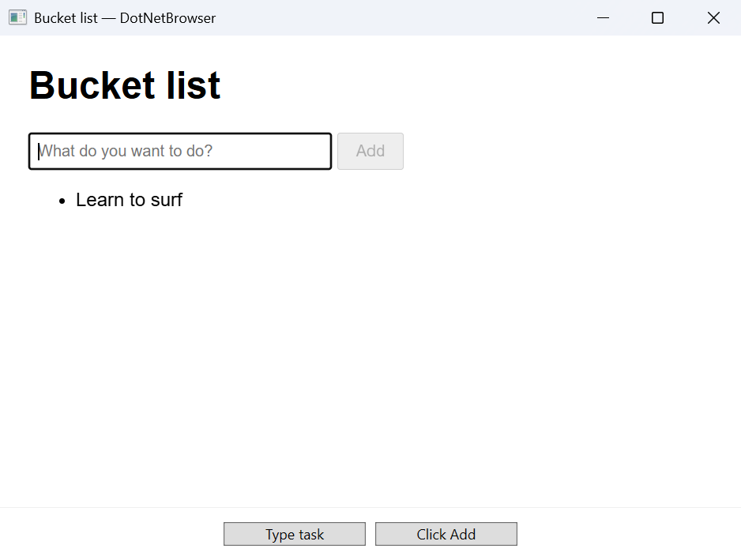Maximize the Bucket list window
The width and height of the screenshot is (741, 560).
click(x=658, y=18)
